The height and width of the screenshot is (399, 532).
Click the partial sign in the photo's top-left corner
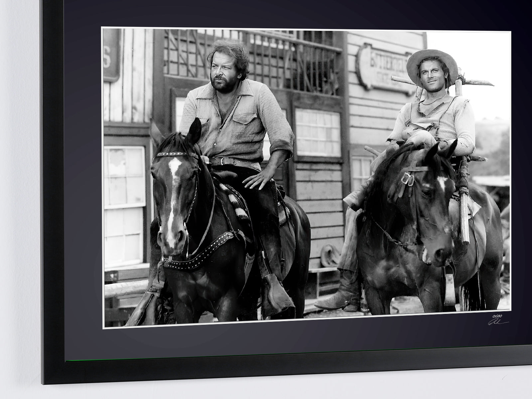(111, 57)
